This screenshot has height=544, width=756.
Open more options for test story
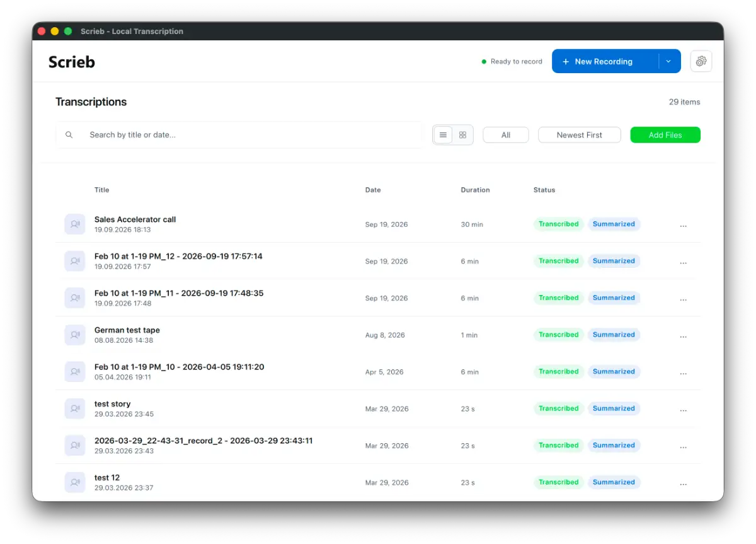684,410
